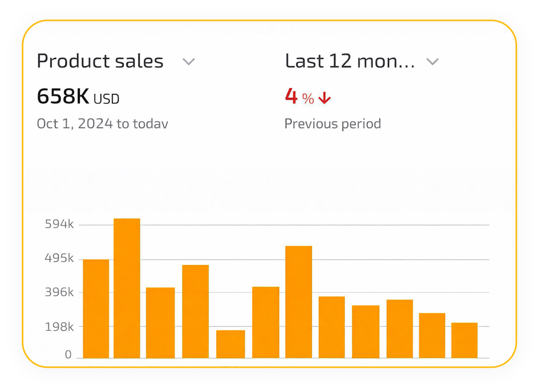The width and height of the screenshot is (539, 392).
Task: Click the 658K USD total value
Action: click(x=78, y=96)
